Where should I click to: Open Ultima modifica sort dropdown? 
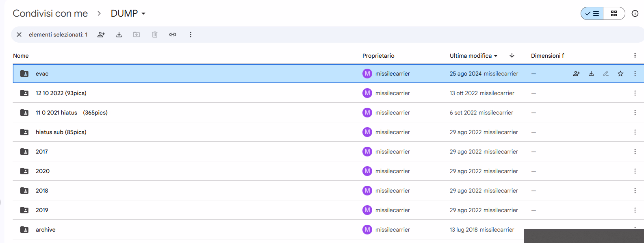[x=473, y=56]
